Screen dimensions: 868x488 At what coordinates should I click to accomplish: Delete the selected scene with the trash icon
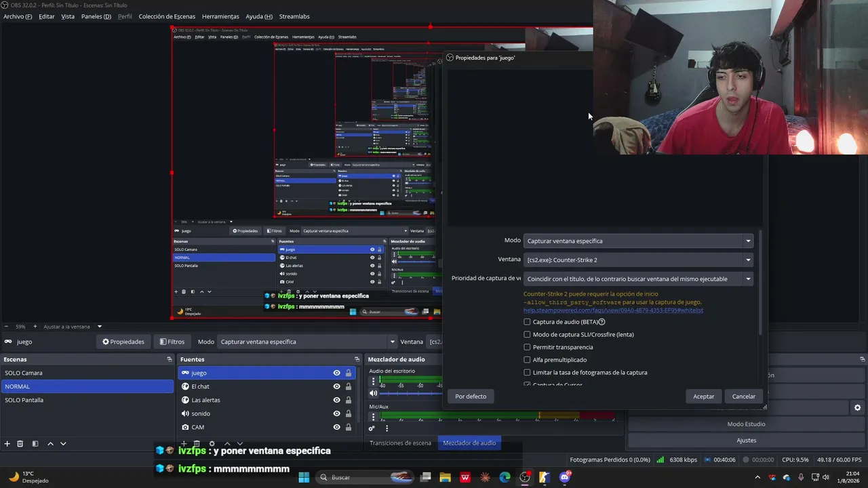coord(20,443)
